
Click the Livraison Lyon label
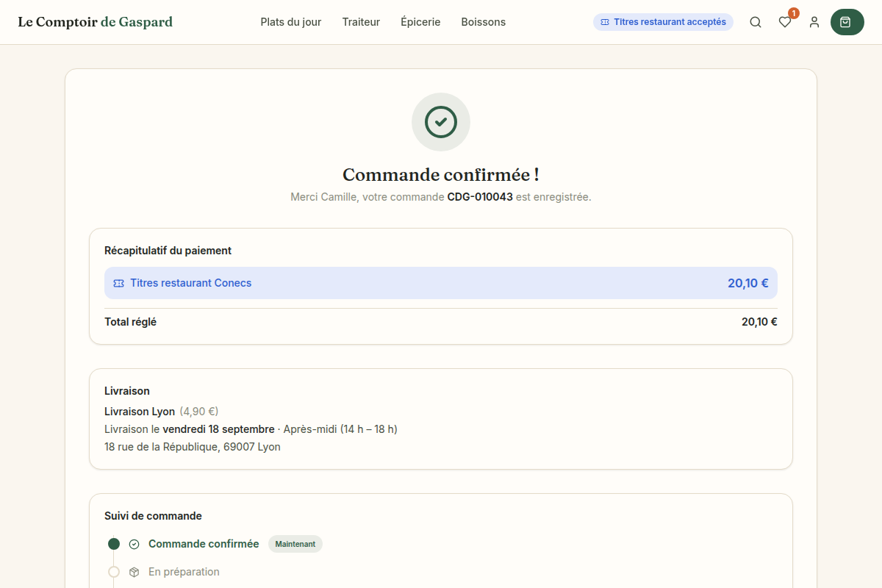click(x=140, y=412)
